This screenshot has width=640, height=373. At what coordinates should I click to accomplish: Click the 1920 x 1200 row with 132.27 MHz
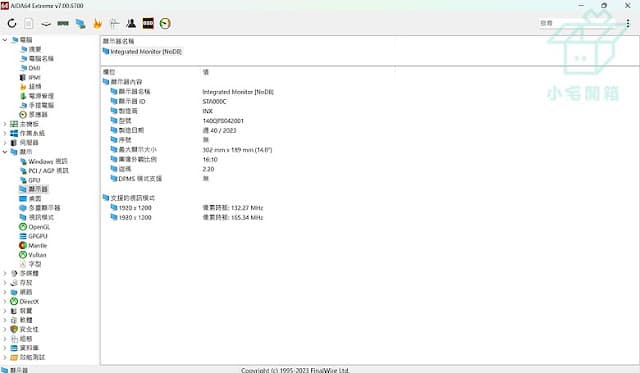(x=187, y=208)
